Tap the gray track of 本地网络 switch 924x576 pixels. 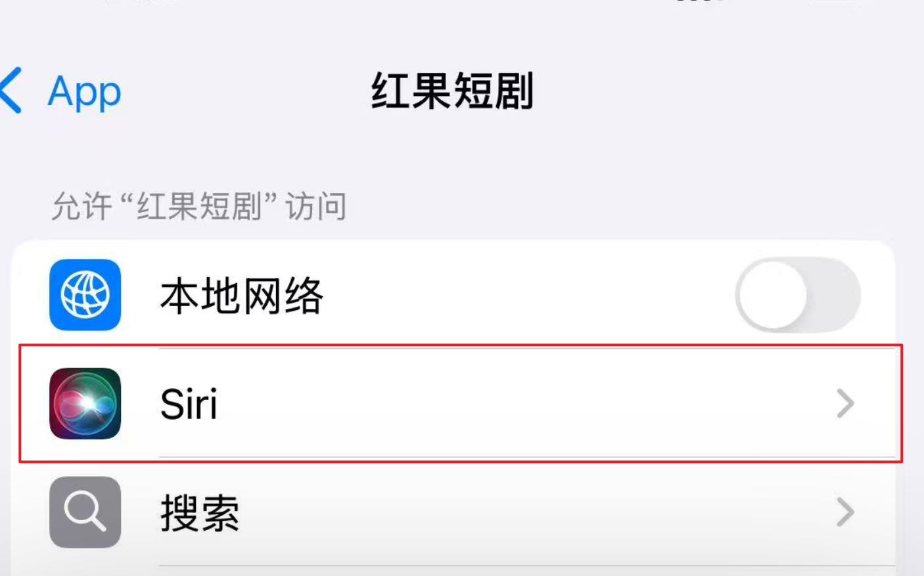[x=835, y=295]
